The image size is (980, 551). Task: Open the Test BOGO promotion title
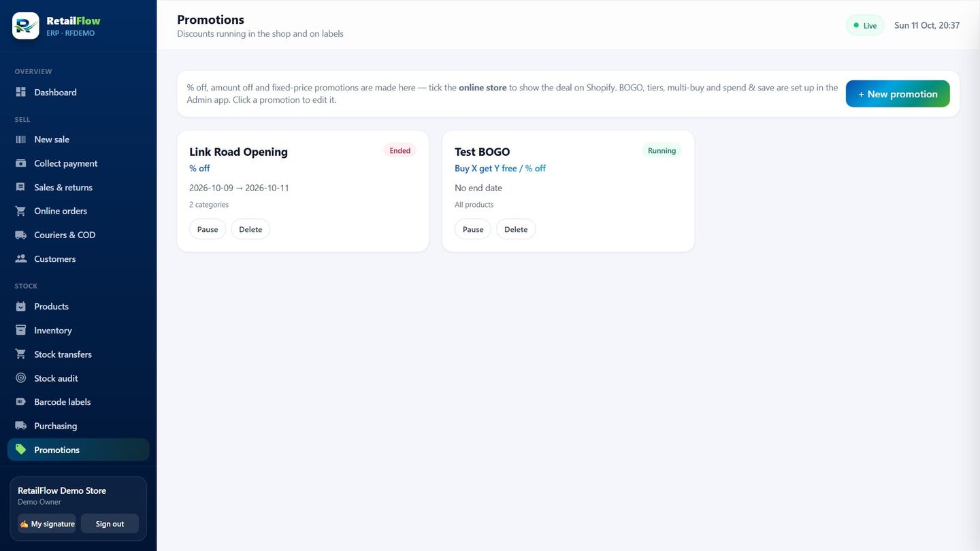pos(482,152)
